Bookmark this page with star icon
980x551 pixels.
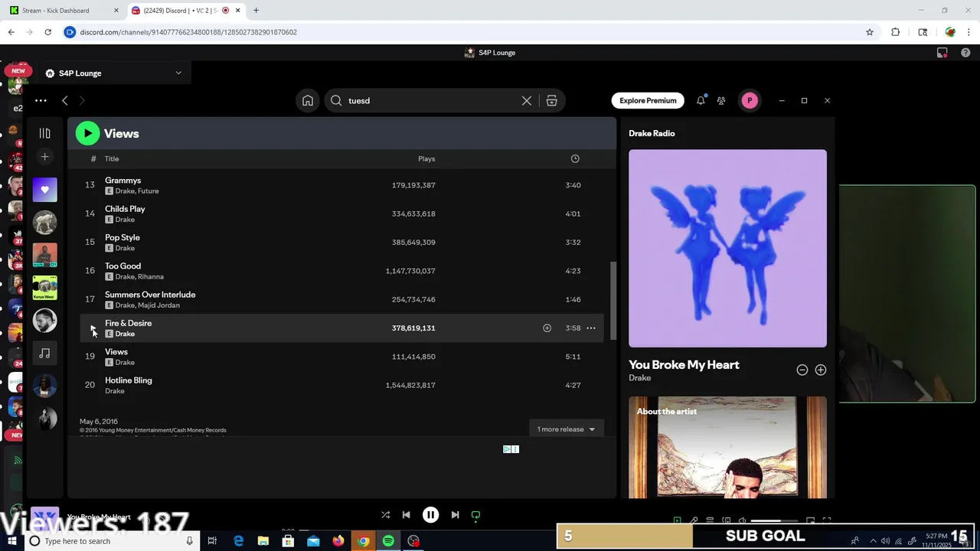(870, 32)
